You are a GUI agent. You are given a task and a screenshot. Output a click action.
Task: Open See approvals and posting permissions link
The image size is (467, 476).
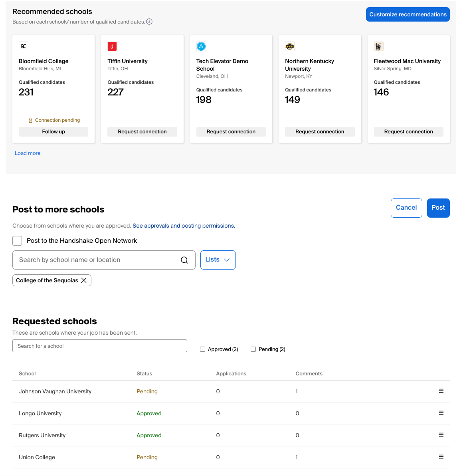point(184,226)
